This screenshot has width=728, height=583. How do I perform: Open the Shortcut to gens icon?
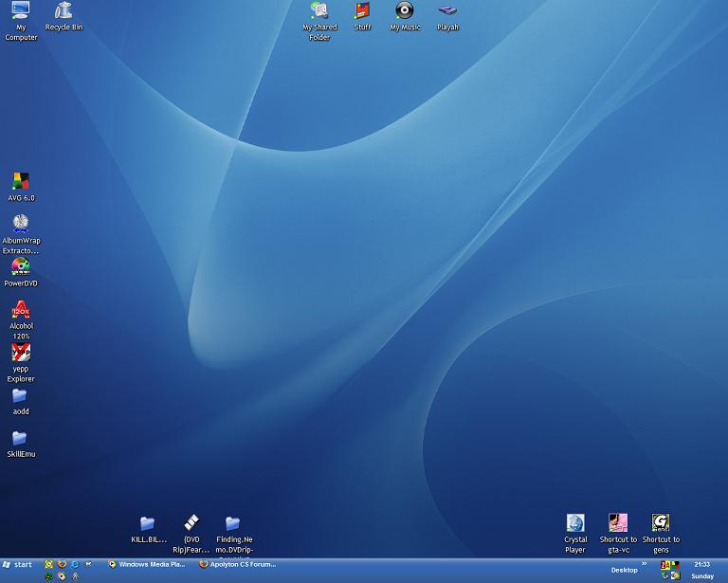point(661,523)
